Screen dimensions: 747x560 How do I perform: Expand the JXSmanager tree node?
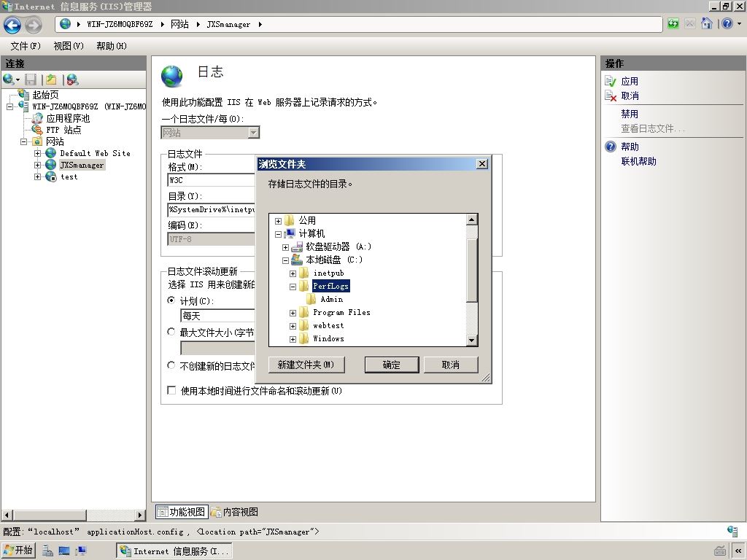click(37, 165)
